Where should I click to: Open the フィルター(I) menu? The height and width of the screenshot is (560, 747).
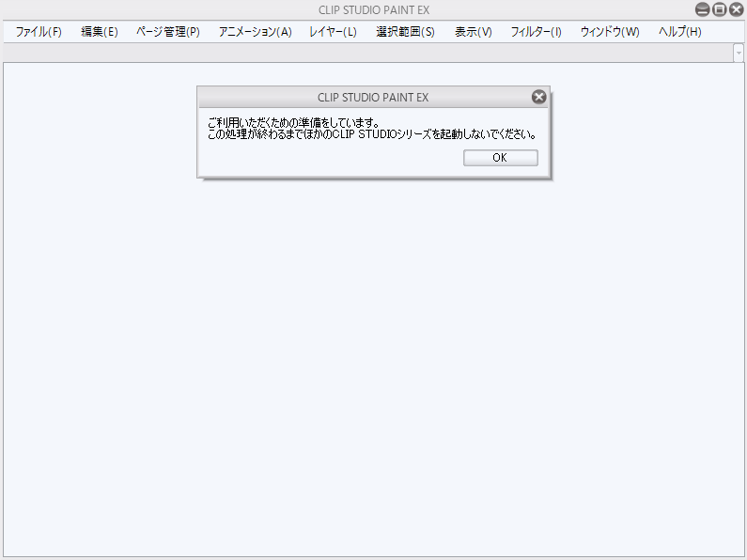(x=536, y=32)
